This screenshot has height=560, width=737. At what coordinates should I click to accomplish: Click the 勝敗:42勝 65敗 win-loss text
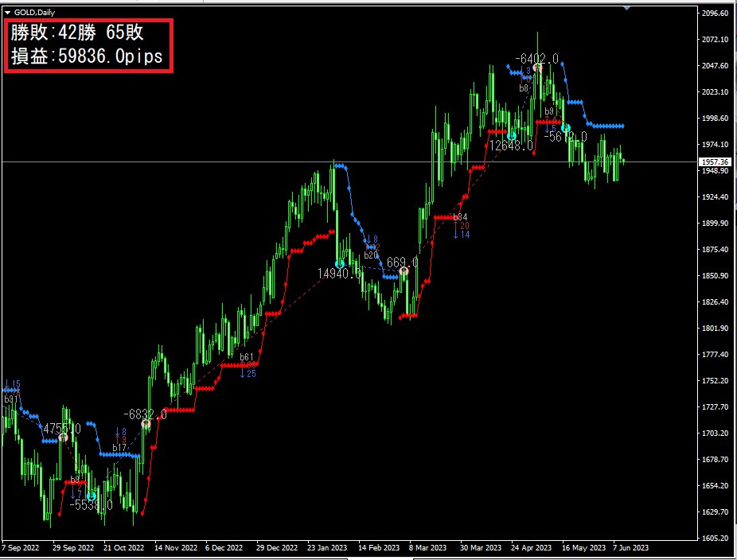(x=77, y=32)
